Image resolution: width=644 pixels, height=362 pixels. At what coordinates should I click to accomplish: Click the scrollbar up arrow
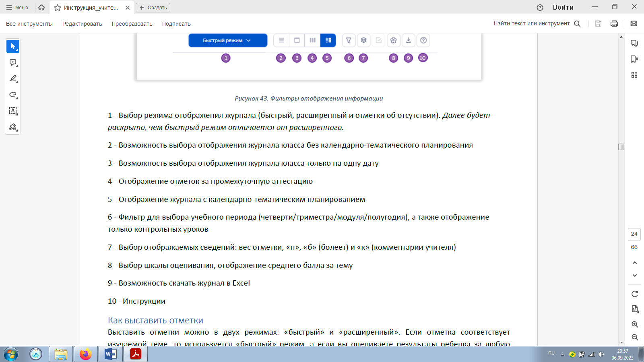621,37
